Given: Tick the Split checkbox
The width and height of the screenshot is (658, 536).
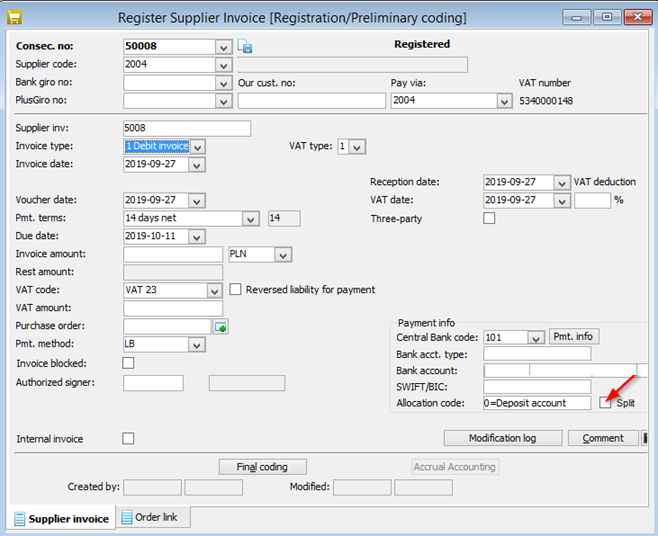Looking at the screenshot, I should coord(606,403).
